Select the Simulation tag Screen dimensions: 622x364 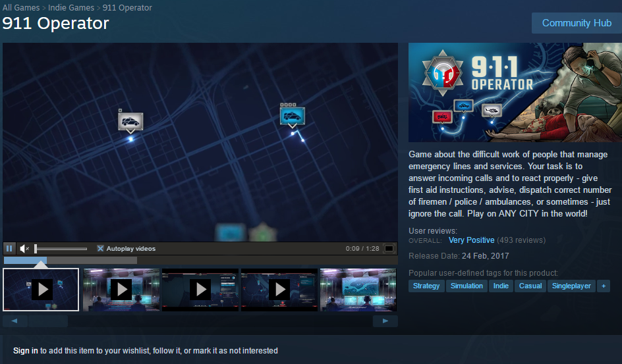point(466,286)
